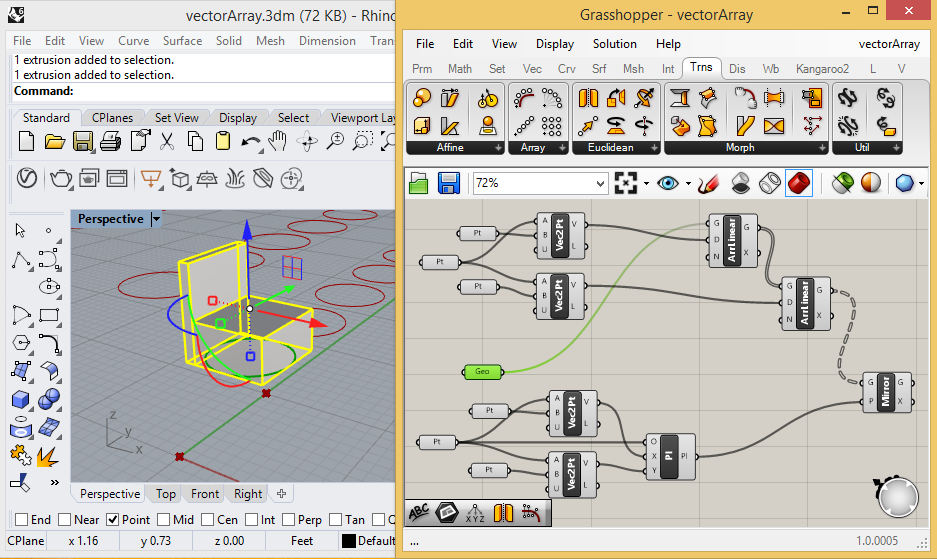
Task: Expand the Morph panel plus button
Action: click(822, 148)
